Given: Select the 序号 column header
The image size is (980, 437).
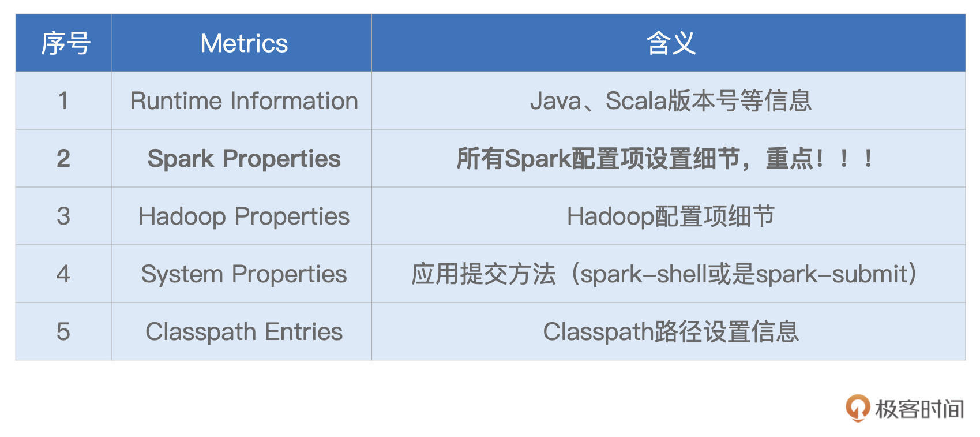Looking at the screenshot, I should tap(65, 43).
